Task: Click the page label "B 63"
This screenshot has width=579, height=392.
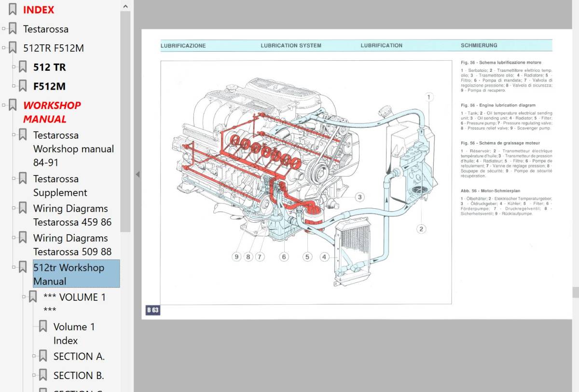Action: click(x=153, y=310)
